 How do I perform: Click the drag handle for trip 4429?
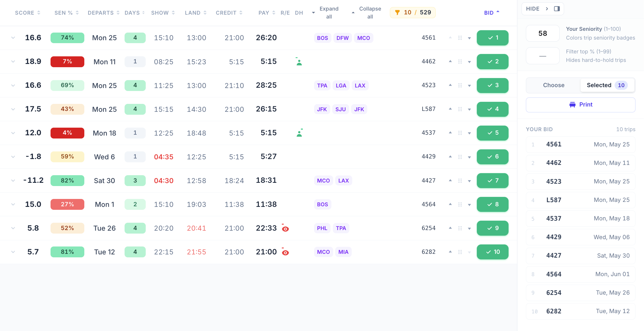460,157
